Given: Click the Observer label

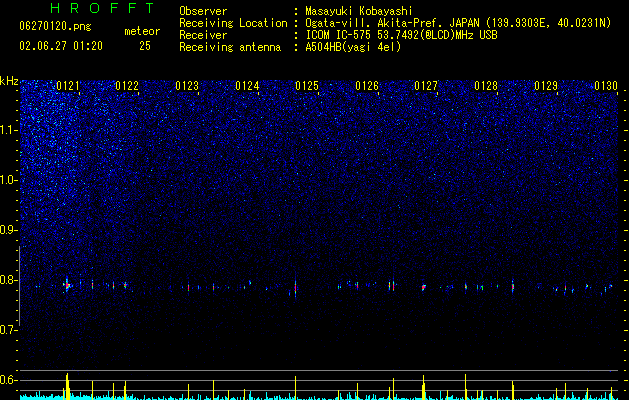Looking at the screenshot, I should click(203, 11).
